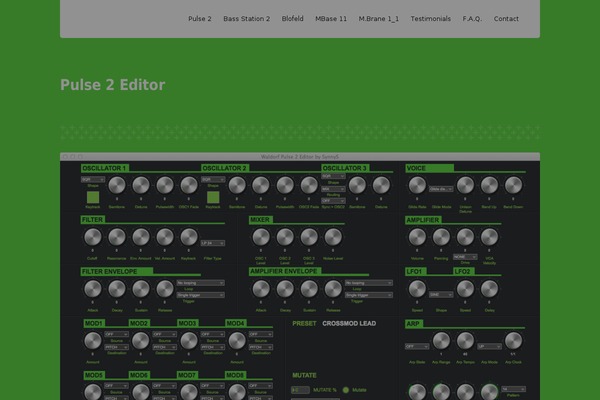This screenshot has height=400, width=600.
Task: Open Filter Envelope Trigger dropdown
Action: (x=201, y=295)
